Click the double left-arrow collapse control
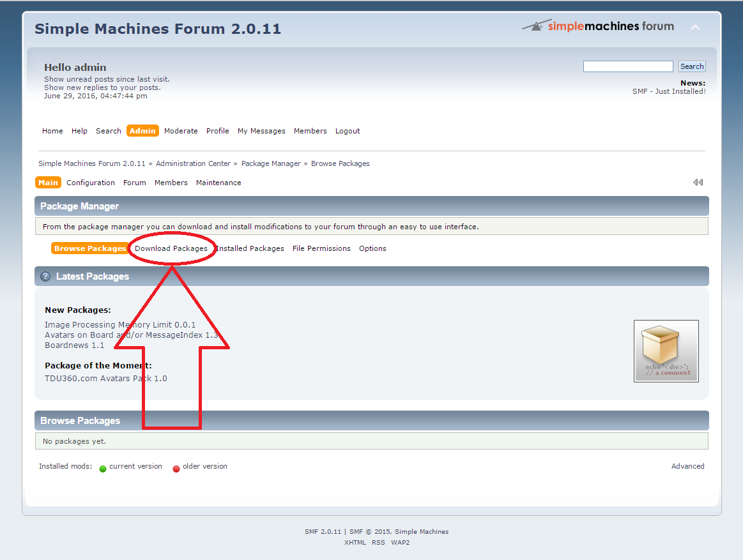 (698, 182)
